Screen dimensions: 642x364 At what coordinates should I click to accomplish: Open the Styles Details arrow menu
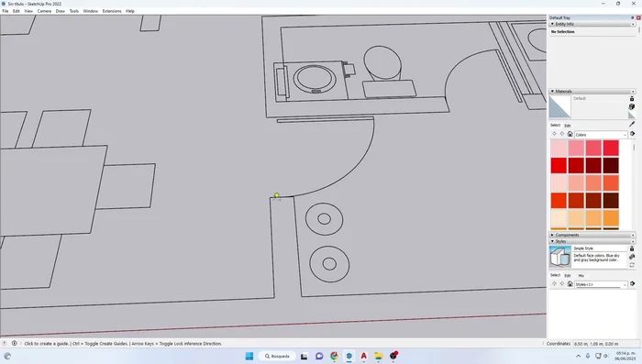[632, 283]
